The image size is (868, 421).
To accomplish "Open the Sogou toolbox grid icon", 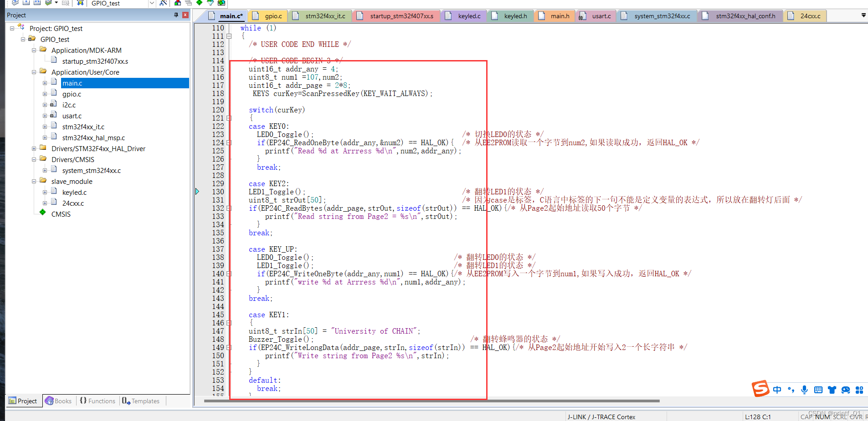I will point(859,390).
